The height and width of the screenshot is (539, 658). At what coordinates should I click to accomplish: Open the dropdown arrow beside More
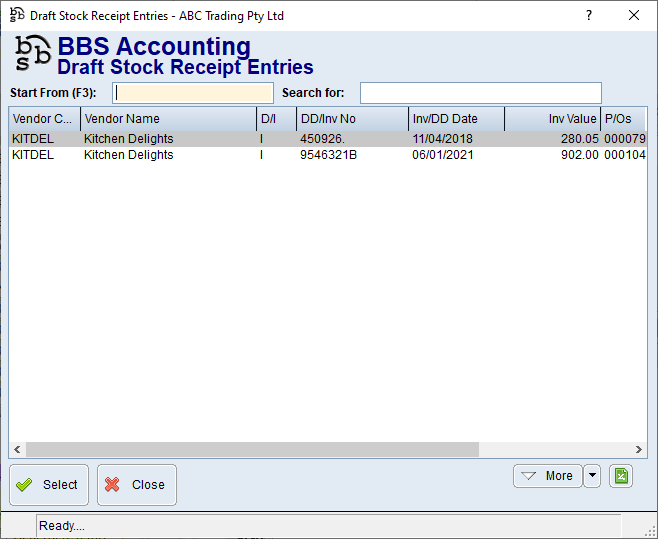592,476
